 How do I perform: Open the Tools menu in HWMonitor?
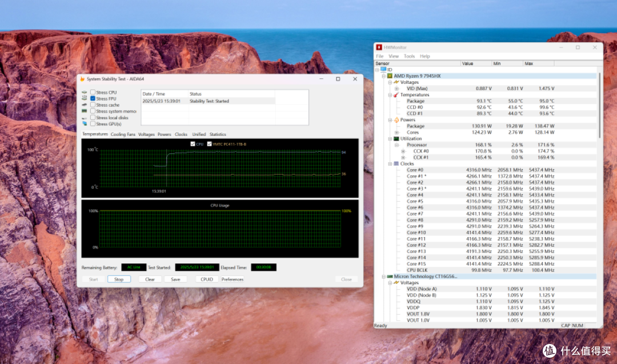[x=409, y=56]
